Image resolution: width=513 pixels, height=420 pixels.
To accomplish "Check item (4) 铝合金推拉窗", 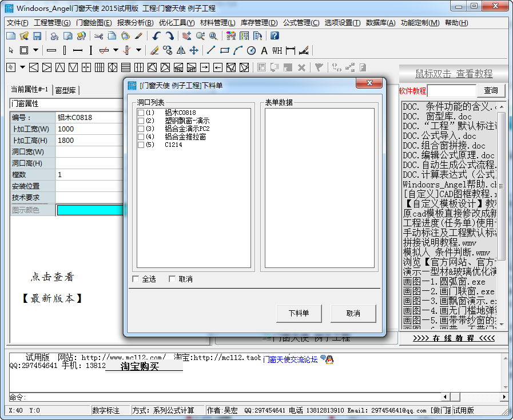I will click(141, 137).
